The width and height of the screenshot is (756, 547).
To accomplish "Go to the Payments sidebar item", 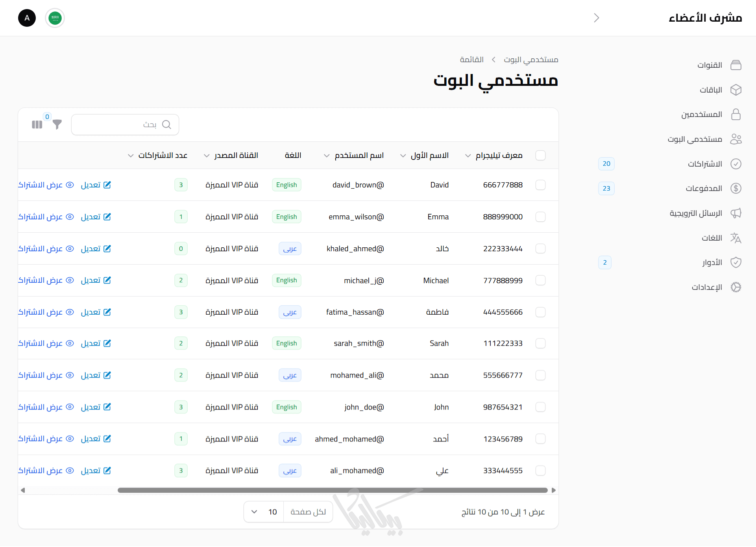I will pyautogui.click(x=704, y=188).
